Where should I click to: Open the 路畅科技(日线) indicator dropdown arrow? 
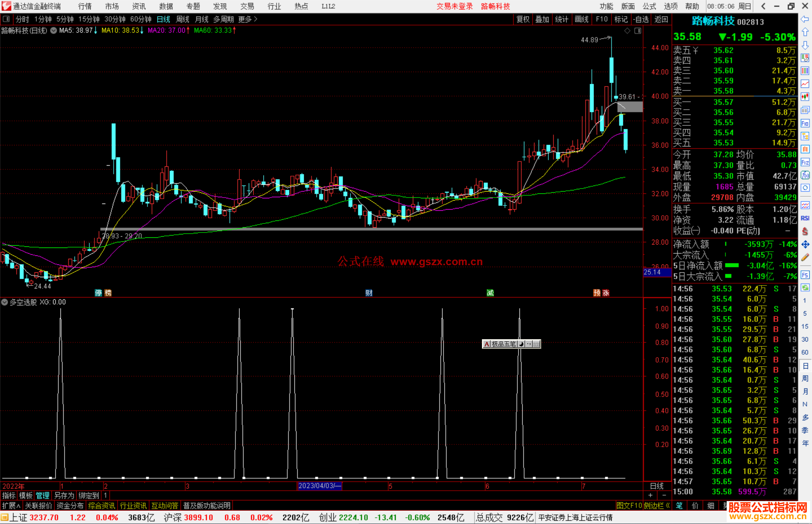click(x=54, y=31)
